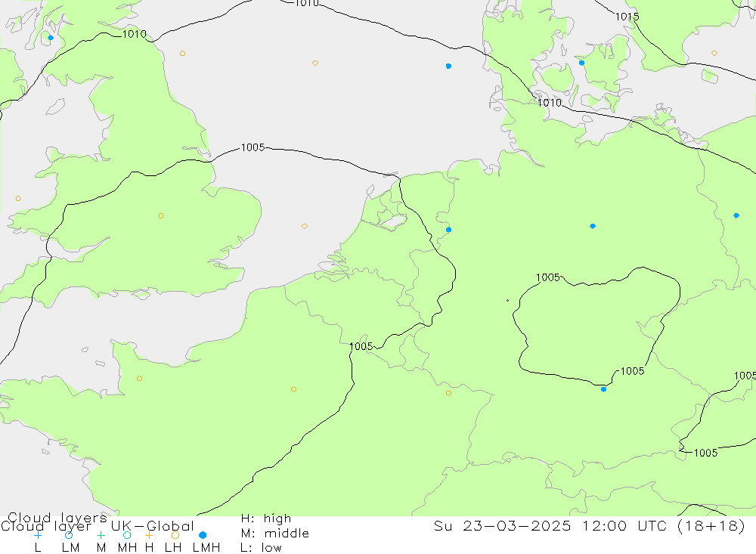Click the green plus M legend symbol

click(x=101, y=535)
